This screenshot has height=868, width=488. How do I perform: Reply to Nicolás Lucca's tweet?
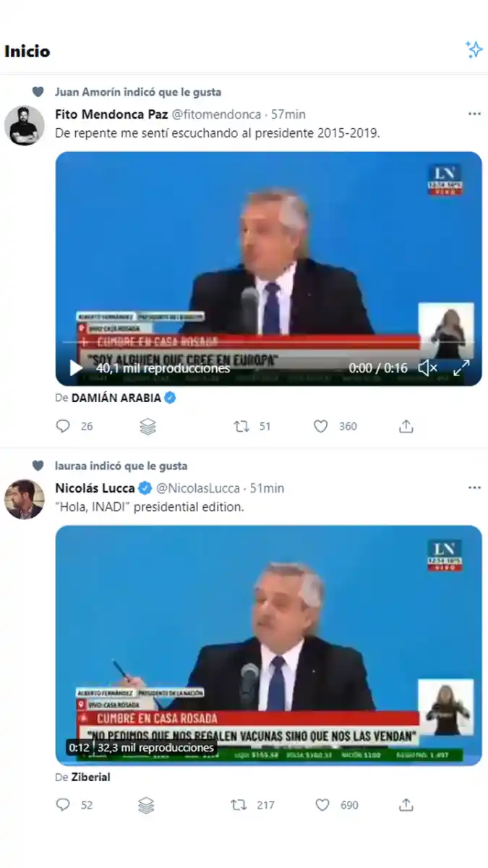64,805
